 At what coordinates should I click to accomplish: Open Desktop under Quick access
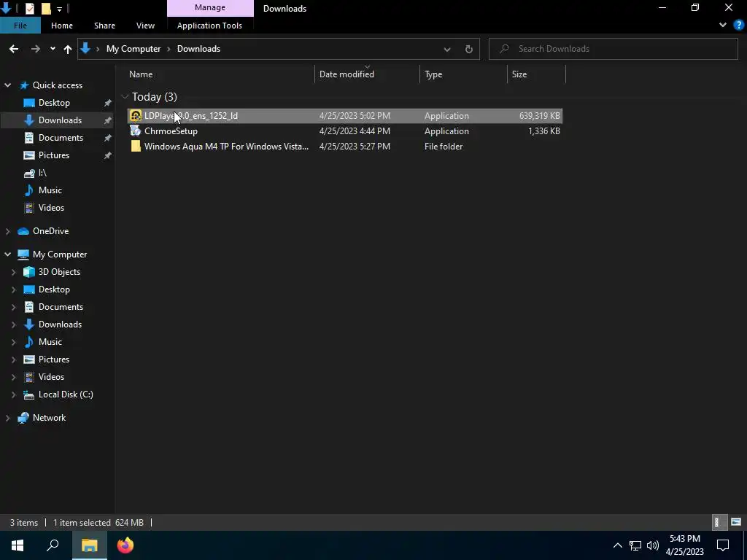54,102
